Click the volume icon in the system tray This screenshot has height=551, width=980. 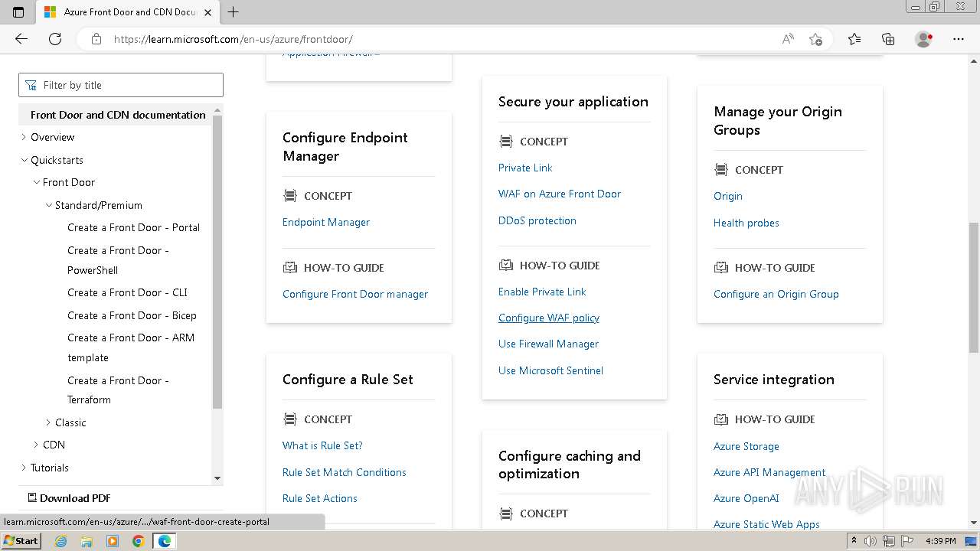(871, 541)
